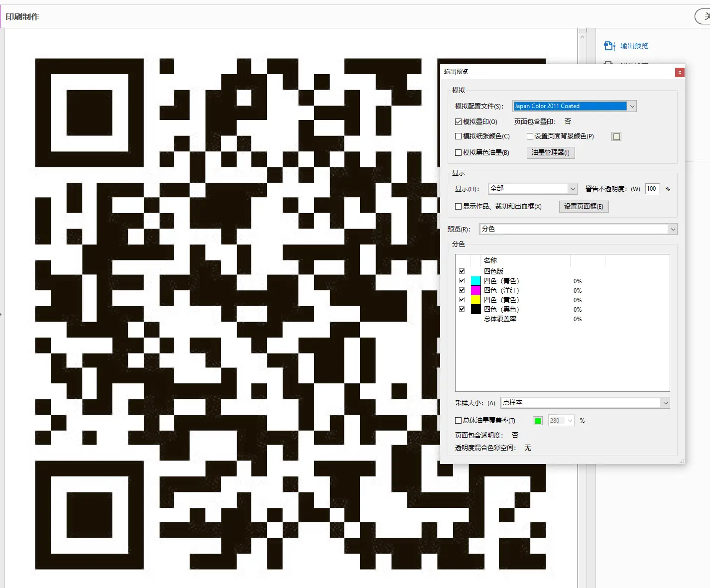Click the green ink coverage color swatch
This screenshot has height=588, width=710.
538,421
